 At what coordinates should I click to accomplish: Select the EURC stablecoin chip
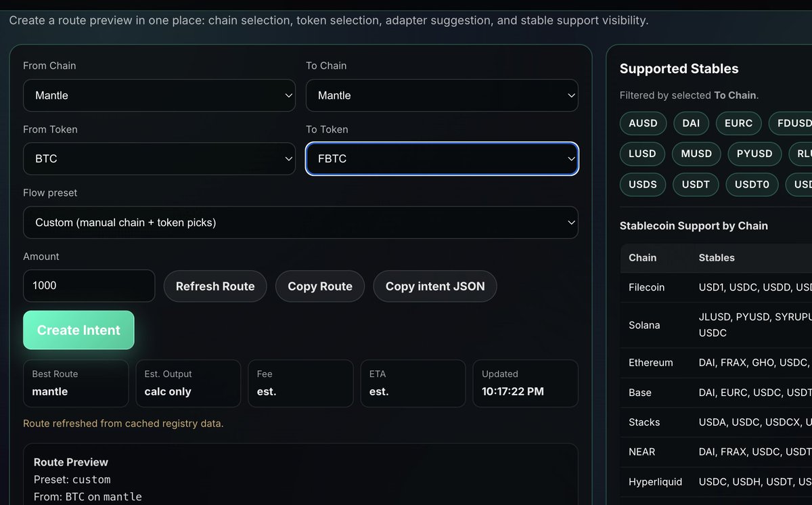tap(738, 123)
